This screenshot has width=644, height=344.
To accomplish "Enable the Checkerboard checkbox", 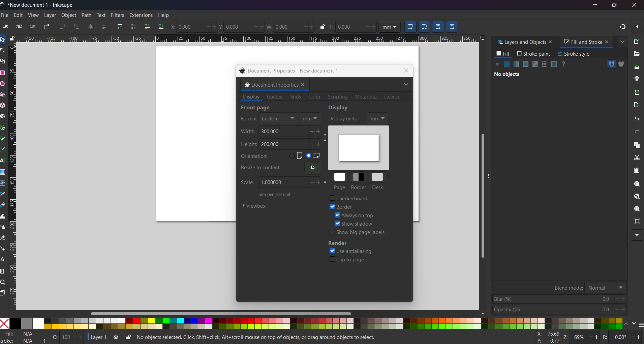I will tap(332, 198).
